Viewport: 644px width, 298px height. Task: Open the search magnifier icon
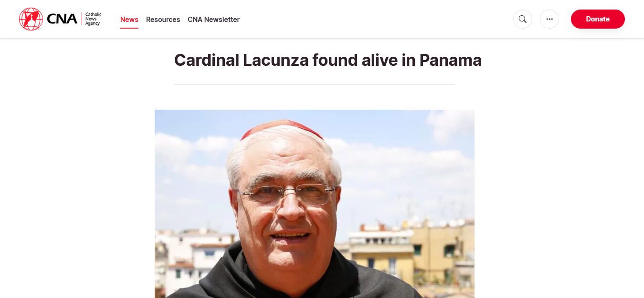[523, 19]
